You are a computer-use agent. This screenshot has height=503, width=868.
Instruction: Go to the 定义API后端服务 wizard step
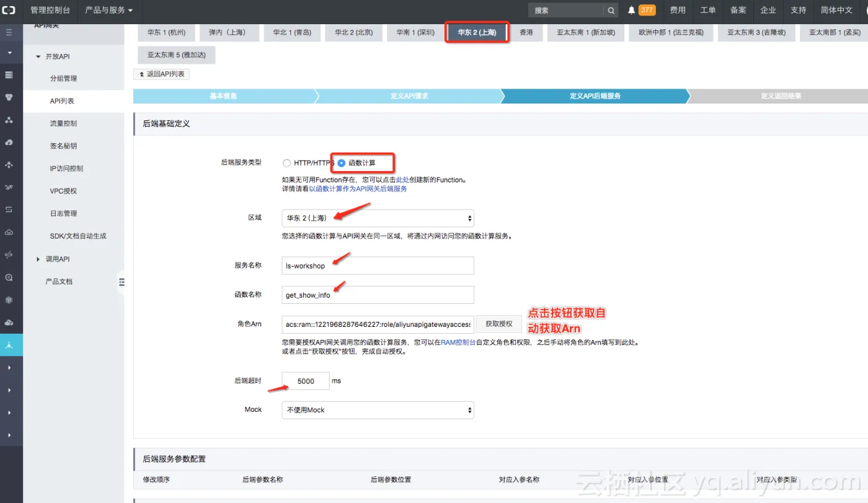595,96
